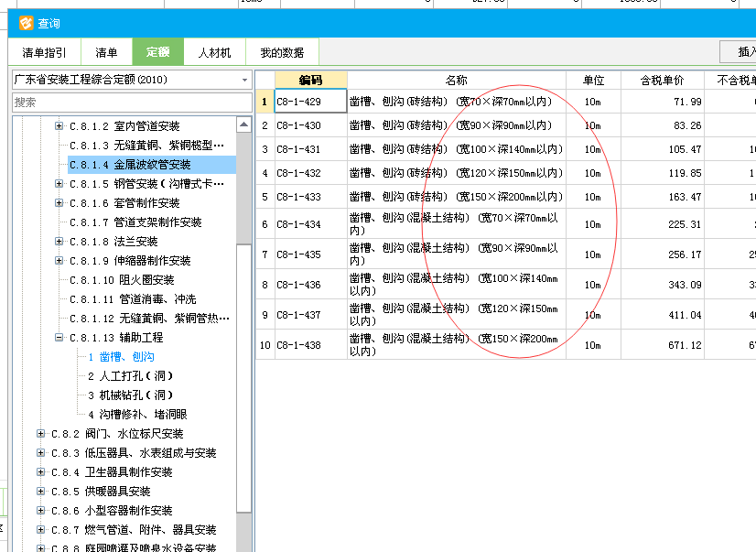This screenshot has height=552, width=756.
Task: Select code cell C8-1-432
Action: pos(310,173)
